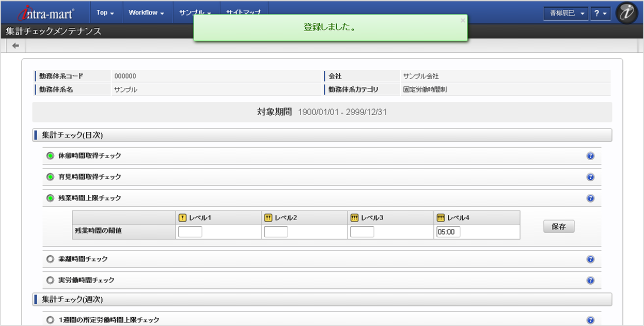This screenshot has width=644, height=326.
Task: Expand the 休憩時間取得チェック panel
Action: pyautogui.click(x=322, y=156)
